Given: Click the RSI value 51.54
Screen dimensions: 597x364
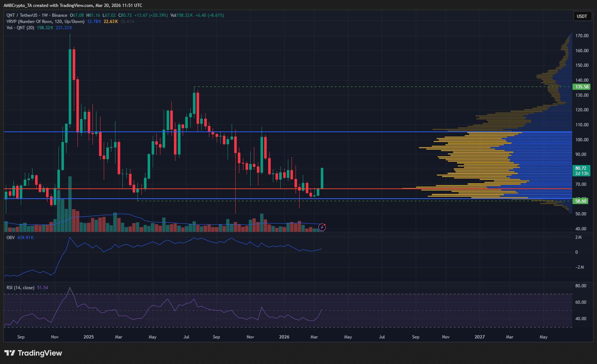Looking at the screenshot, I should click(x=42, y=288).
